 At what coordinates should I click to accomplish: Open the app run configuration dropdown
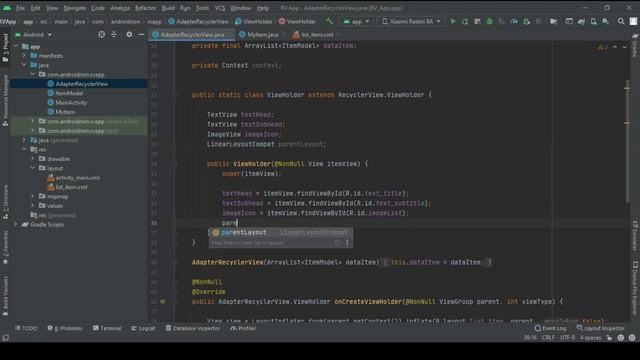[x=356, y=22]
